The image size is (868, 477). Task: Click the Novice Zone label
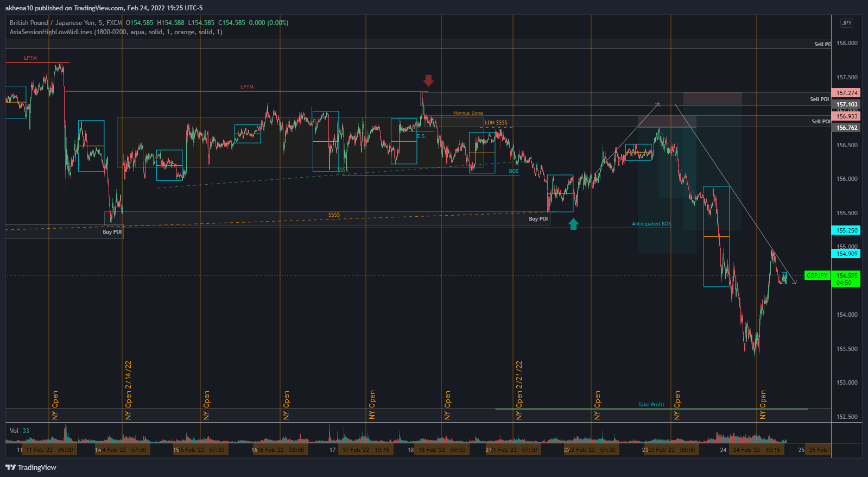point(468,113)
